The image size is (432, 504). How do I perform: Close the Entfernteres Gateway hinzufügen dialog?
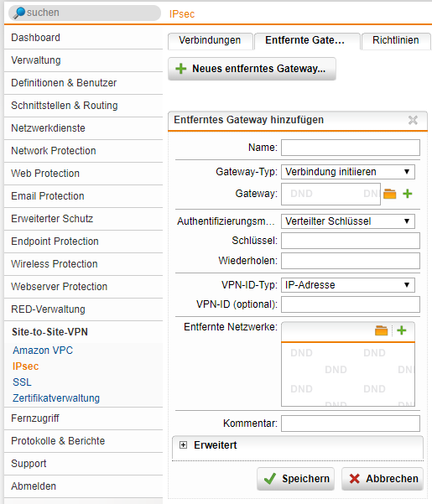click(413, 120)
